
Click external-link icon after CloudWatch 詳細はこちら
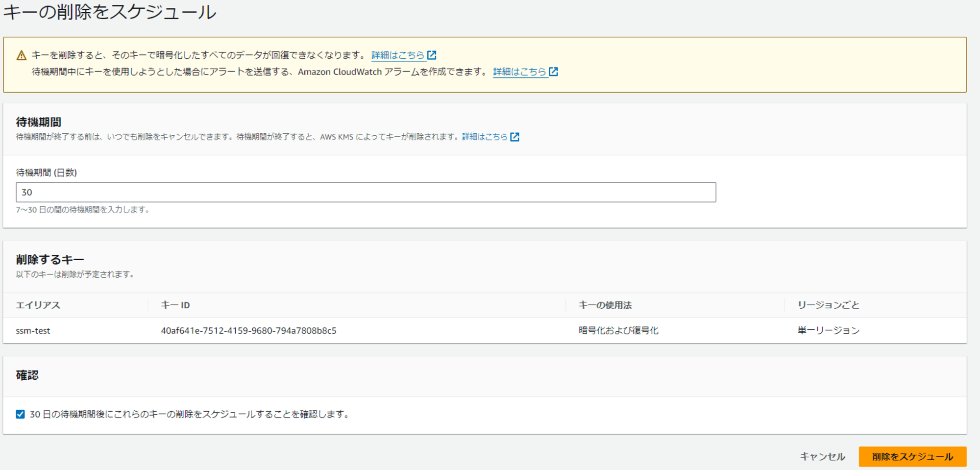point(554,72)
